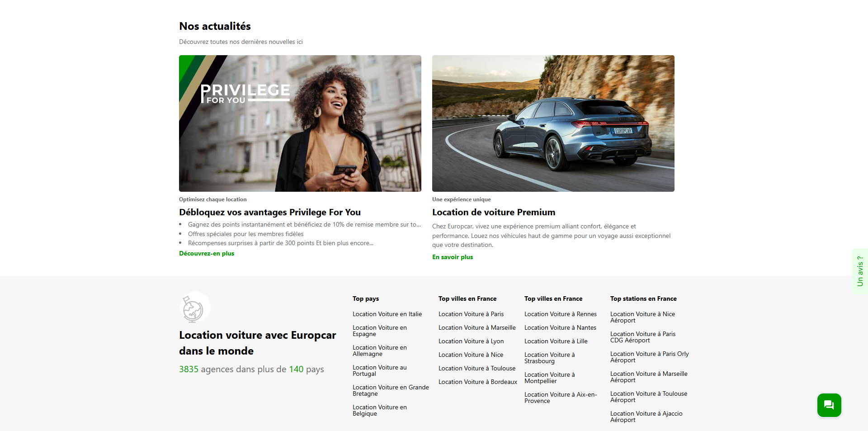
Task: Select Location Voiture en Italie
Action: [x=387, y=314]
